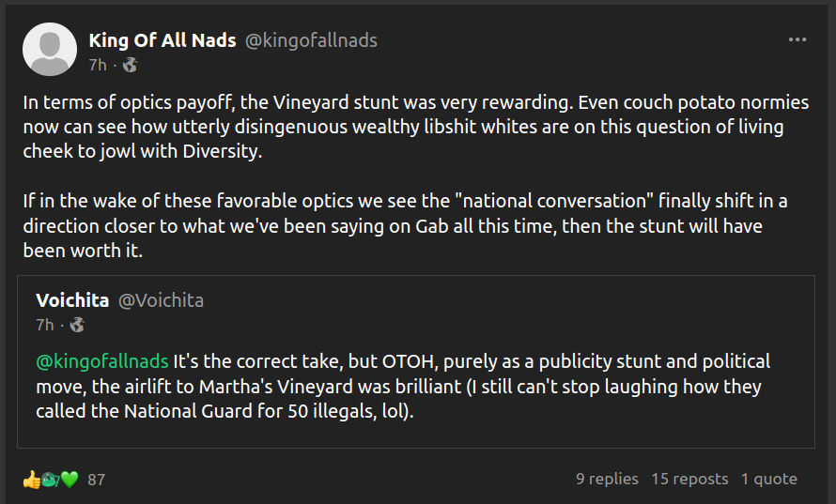Open the King Of All Nads display name
Screen dimensions: 836x504
coord(163,40)
